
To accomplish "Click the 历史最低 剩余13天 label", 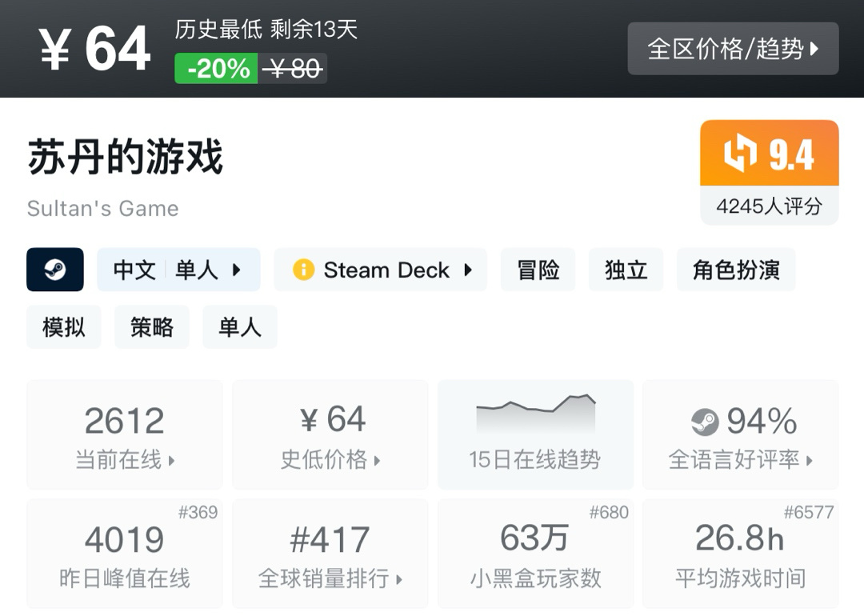I will click(x=266, y=30).
